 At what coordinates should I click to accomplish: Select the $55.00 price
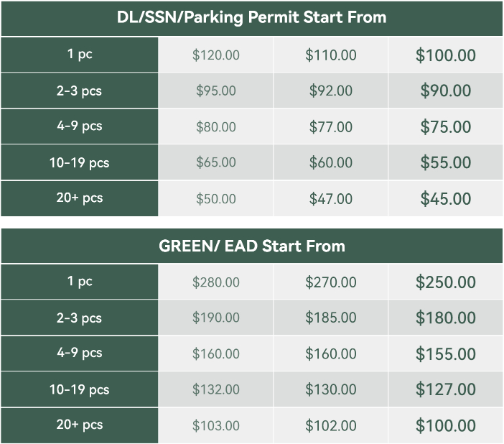point(446,162)
